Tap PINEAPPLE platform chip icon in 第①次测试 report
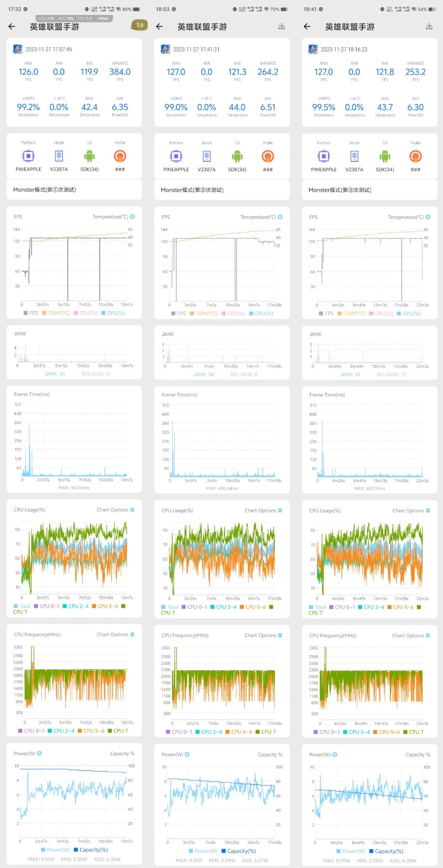 (x=28, y=156)
